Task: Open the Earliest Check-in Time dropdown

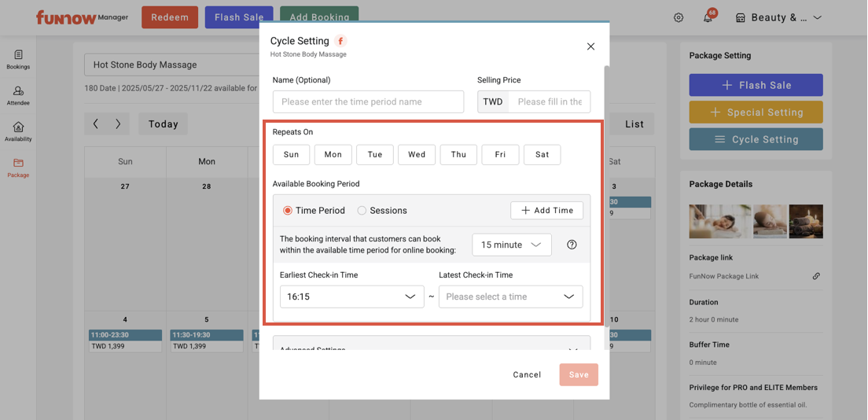Action: (351, 297)
